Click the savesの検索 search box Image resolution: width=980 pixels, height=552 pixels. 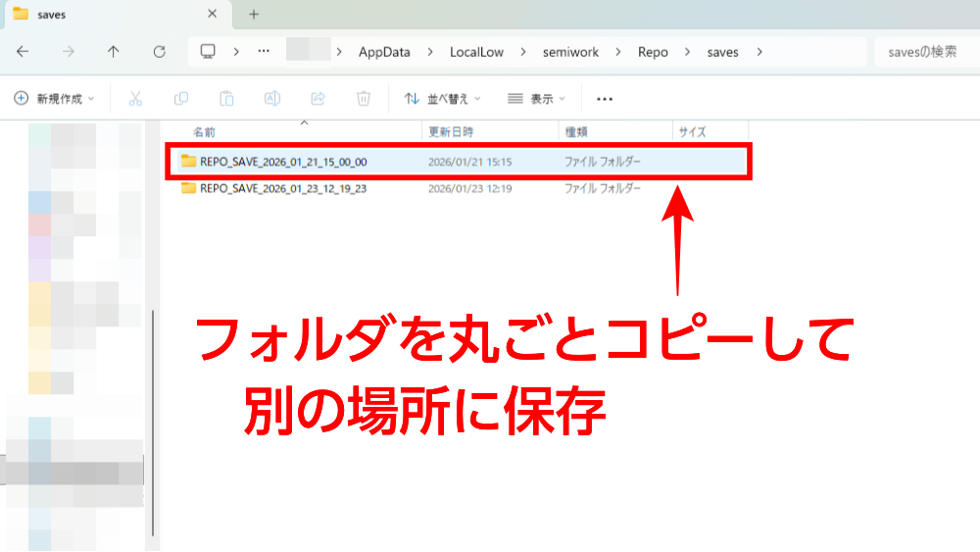[x=921, y=52]
